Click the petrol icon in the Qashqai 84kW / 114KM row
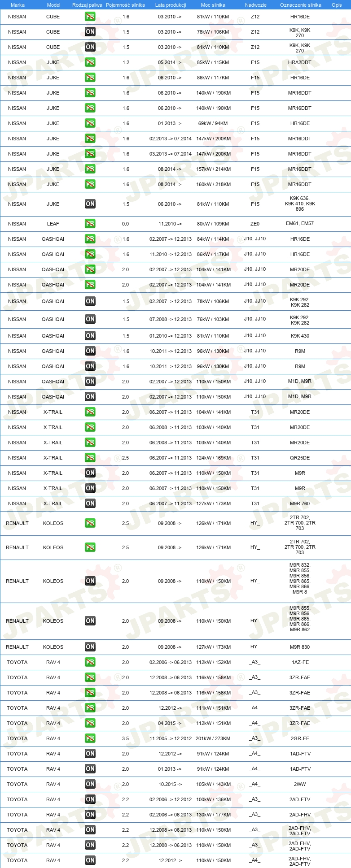This screenshot has height=868, width=351. pyautogui.click(x=90, y=239)
